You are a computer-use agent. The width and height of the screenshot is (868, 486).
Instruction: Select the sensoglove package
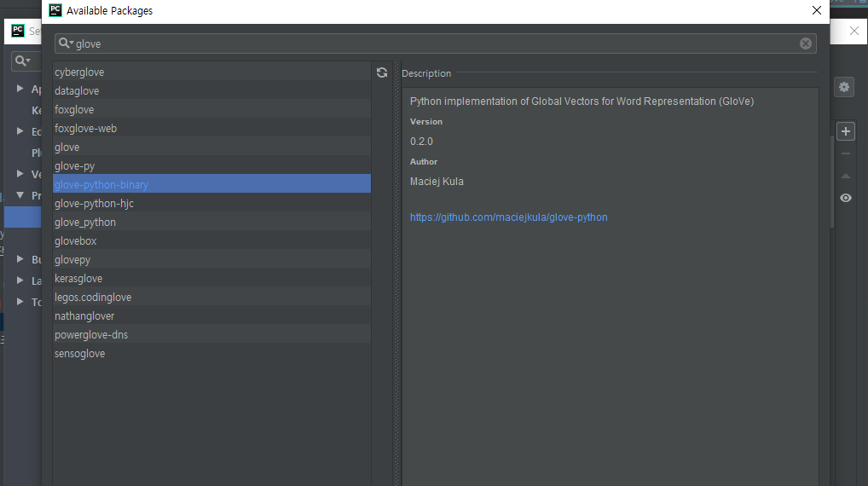212,354
